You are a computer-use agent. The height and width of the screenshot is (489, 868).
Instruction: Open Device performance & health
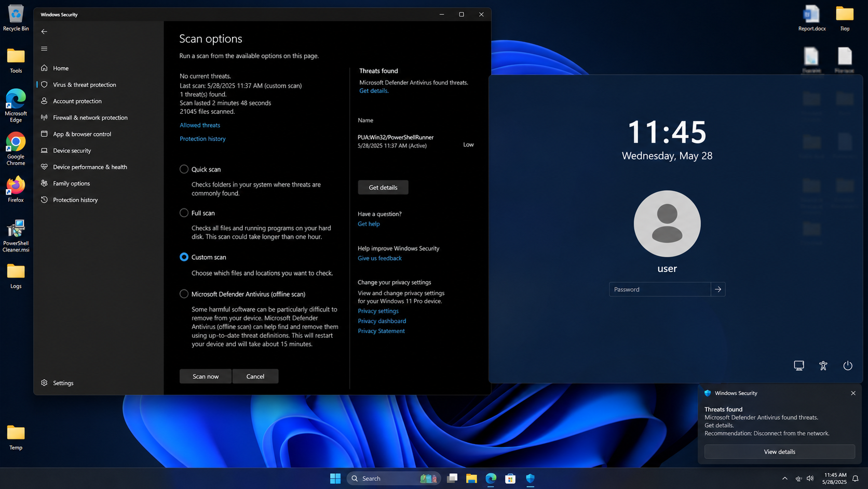[x=90, y=167]
